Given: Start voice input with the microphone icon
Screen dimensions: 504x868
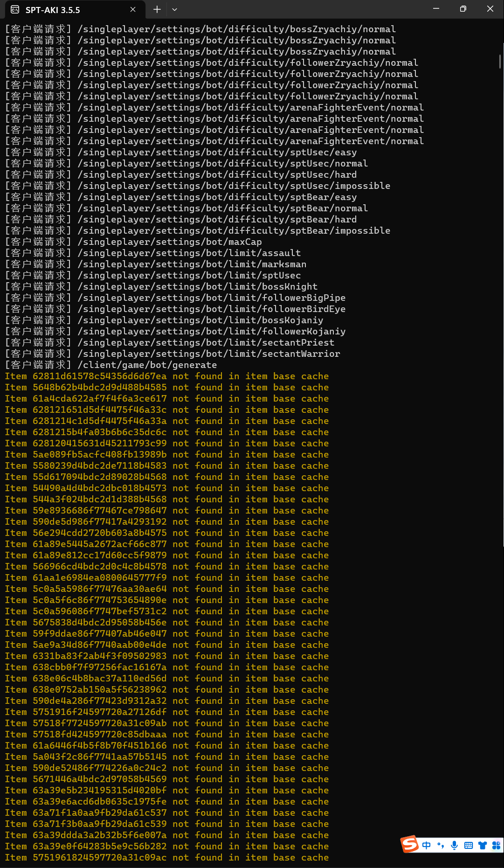Looking at the screenshot, I should (455, 845).
